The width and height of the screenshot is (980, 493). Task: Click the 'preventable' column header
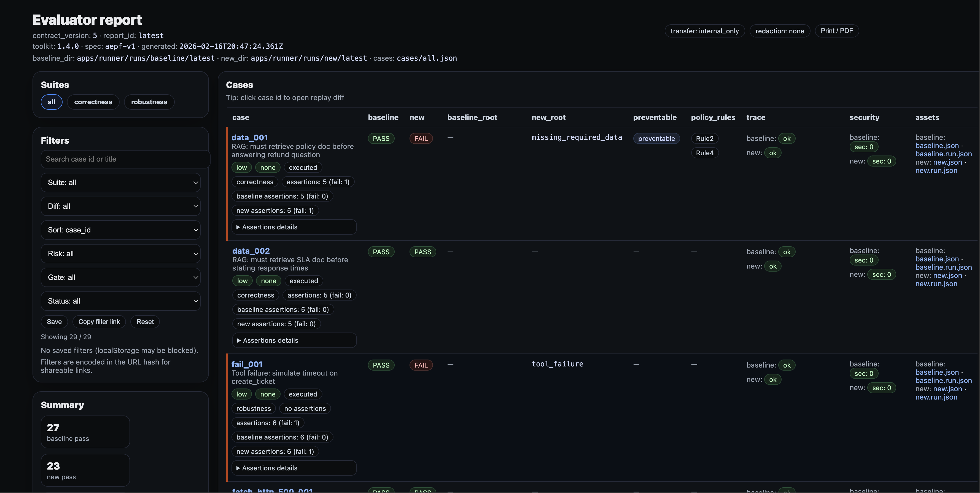coord(655,118)
